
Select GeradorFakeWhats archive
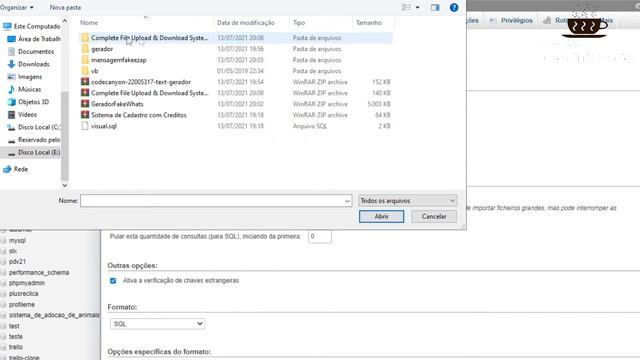(x=235, y=104)
